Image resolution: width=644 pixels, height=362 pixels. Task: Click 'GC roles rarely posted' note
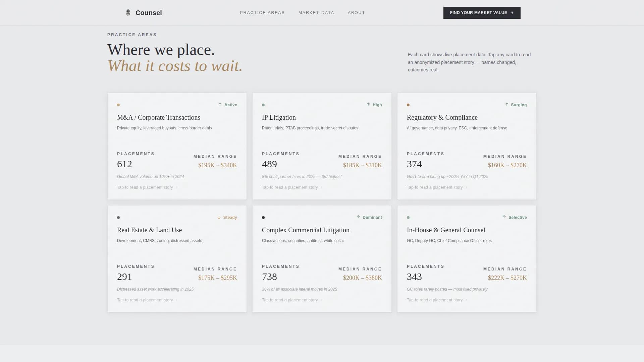pyautogui.click(x=447, y=289)
